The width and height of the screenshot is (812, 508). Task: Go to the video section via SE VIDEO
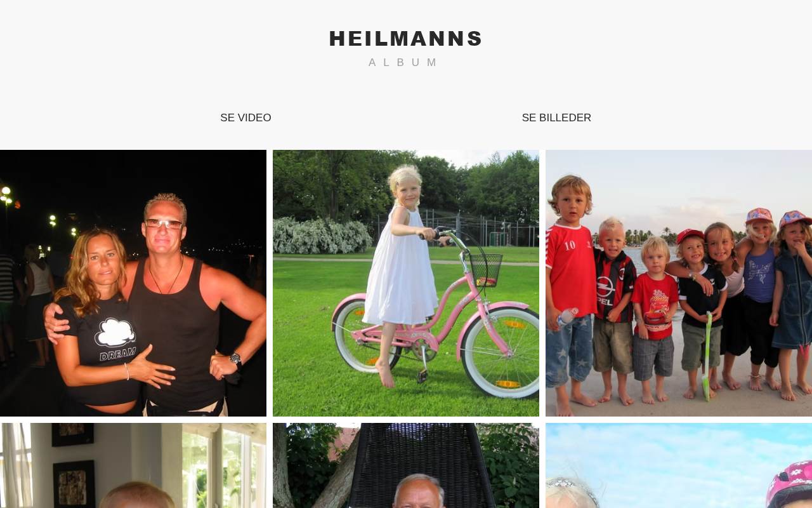246,117
